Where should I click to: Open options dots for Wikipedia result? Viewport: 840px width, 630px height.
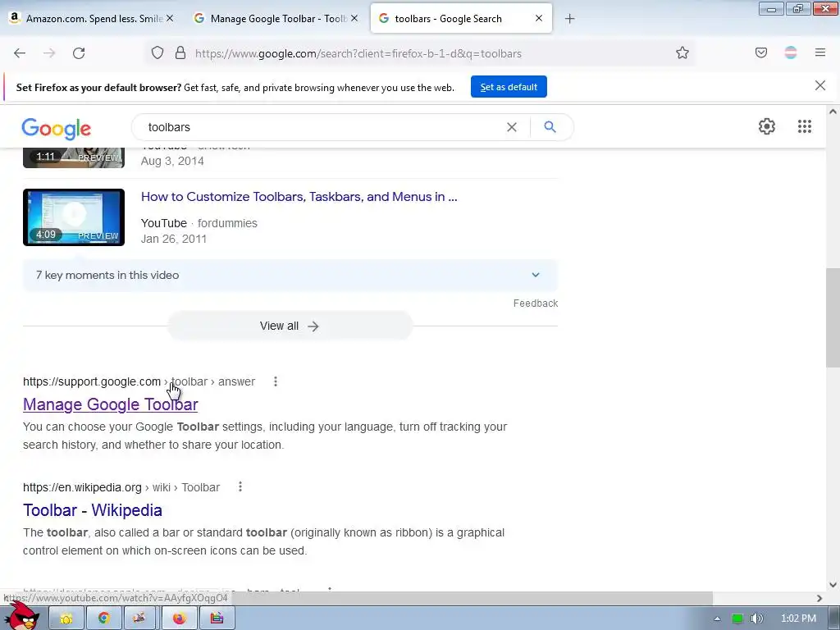point(240,487)
